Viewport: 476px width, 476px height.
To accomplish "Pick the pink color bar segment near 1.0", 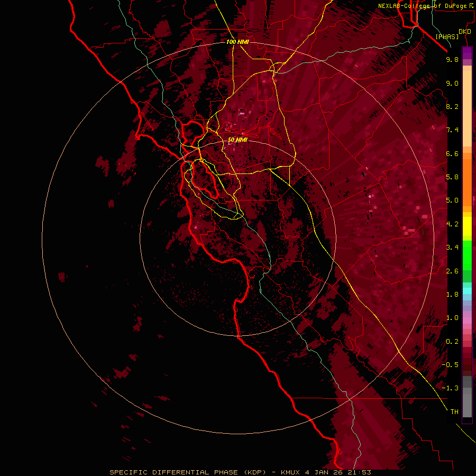I will click(467, 321).
